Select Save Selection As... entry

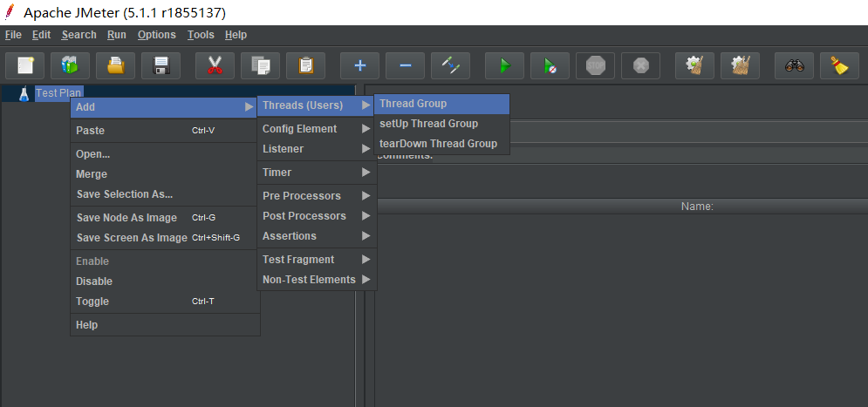tap(165, 194)
